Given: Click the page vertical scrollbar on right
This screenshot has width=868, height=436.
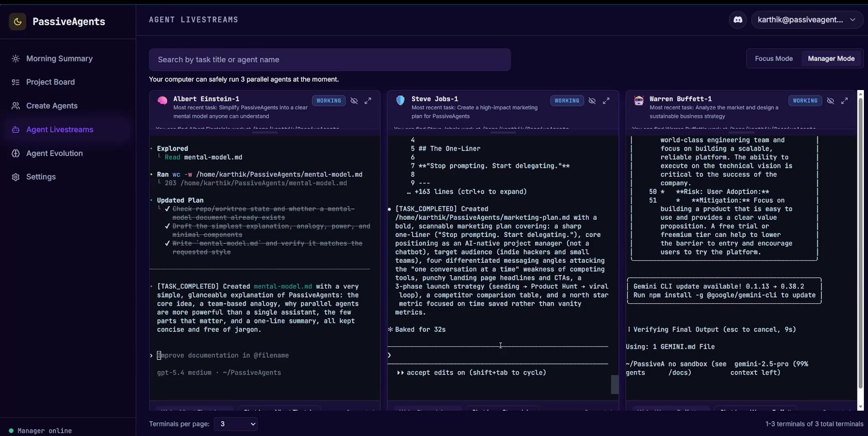Looking at the screenshot, I should (x=860, y=244).
